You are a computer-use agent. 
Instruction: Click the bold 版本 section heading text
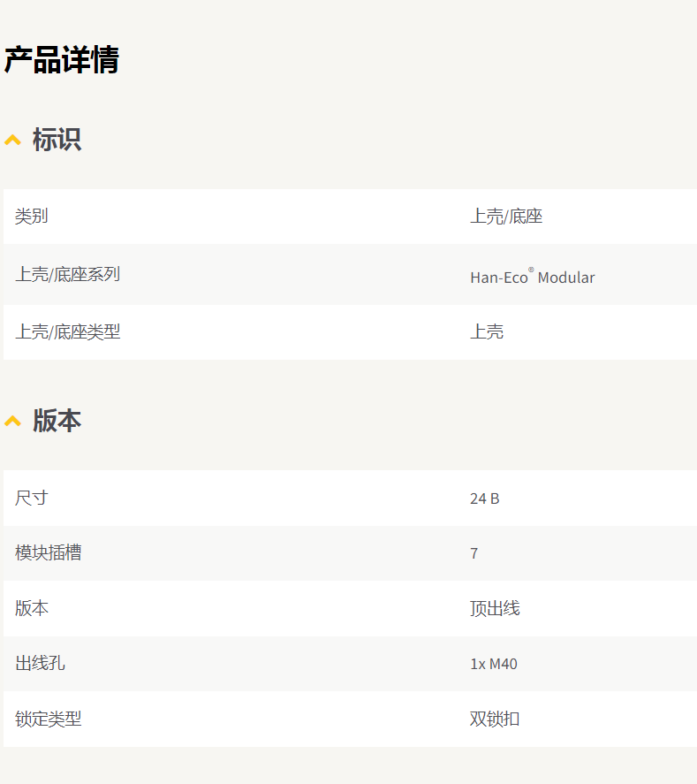pyautogui.click(x=57, y=421)
